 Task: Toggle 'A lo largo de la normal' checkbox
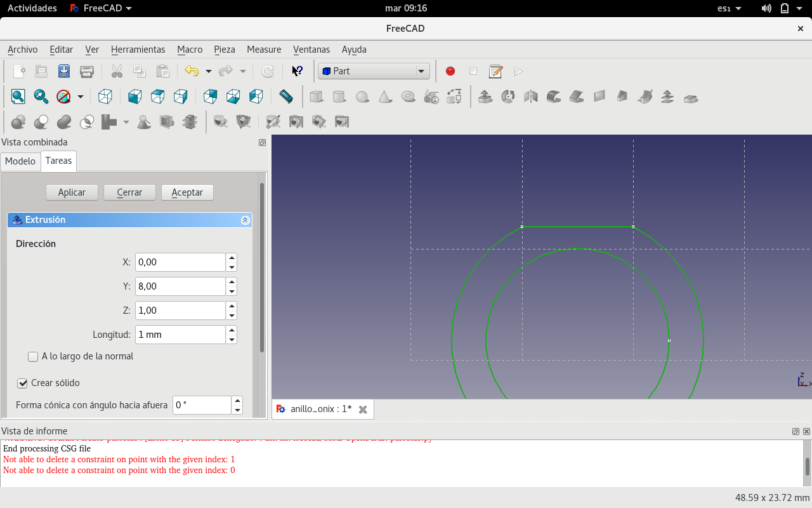[x=33, y=357]
